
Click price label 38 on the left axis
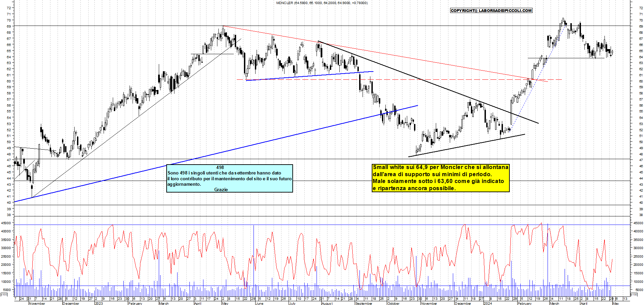tap(9, 215)
